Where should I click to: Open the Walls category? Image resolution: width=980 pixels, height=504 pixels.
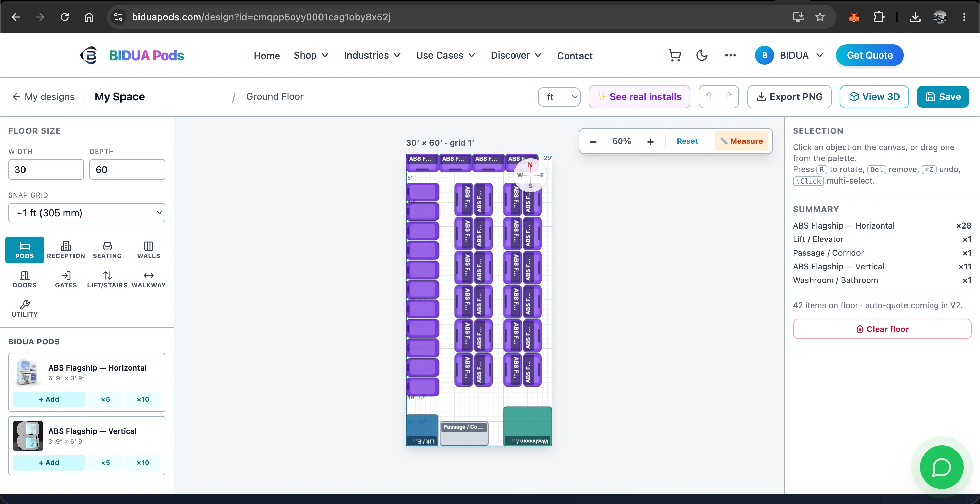pos(148,250)
